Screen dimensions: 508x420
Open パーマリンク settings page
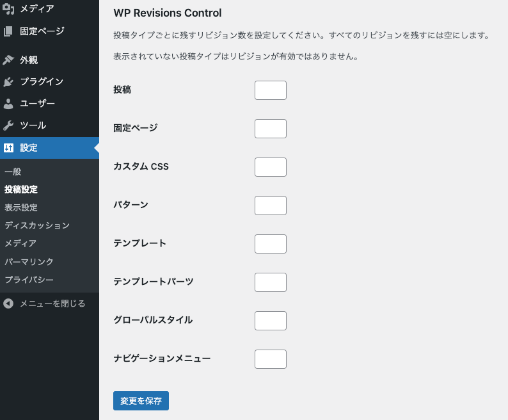(x=29, y=262)
